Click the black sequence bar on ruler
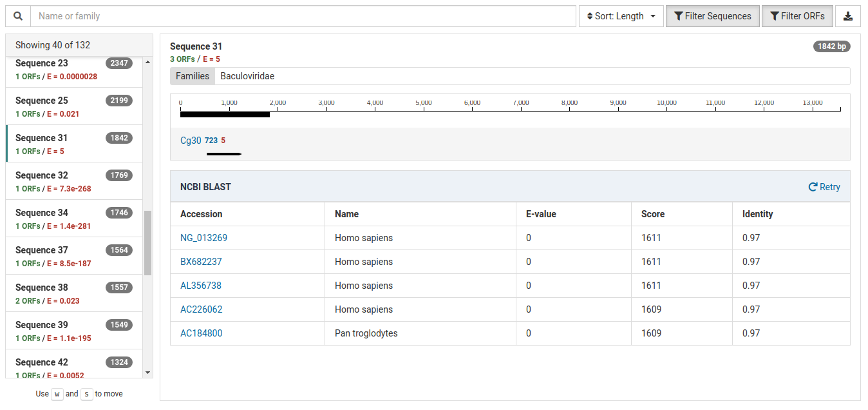Viewport: 868px width, 410px height. click(x=225, y=115)
